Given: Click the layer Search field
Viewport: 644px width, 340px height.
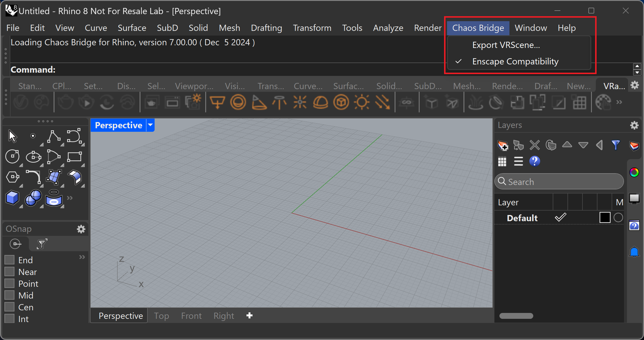Looking at the screenshot, I should [x=559, y=181].
